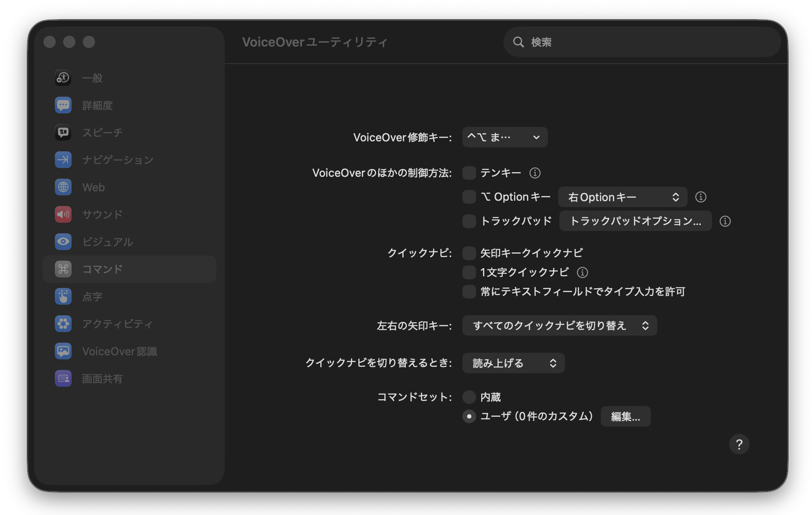Viewport: 812px width, 515px height.
Task: Go to the アクティビティ section
Action: pyautogui.click(x=129, y=324)
